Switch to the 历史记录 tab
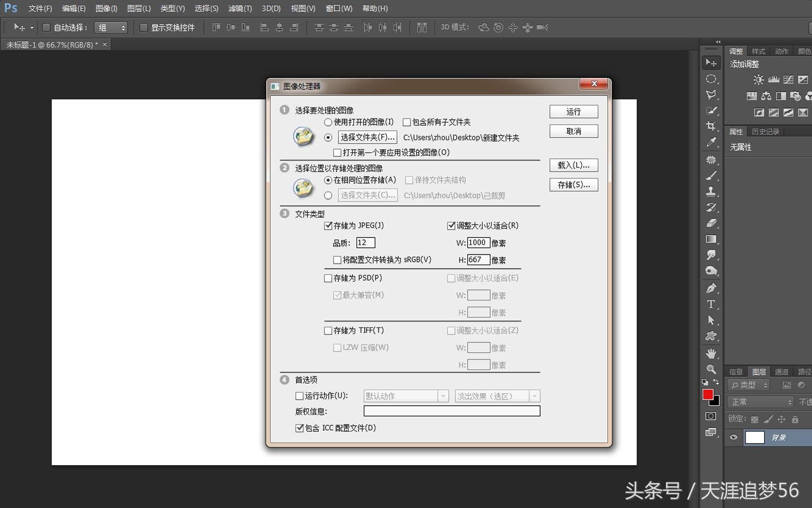 pyautogui.click(x=765, y=132)
